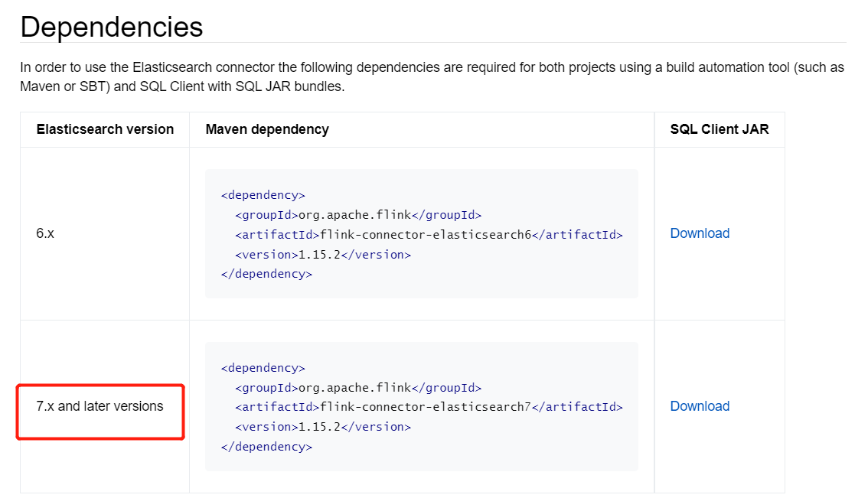868x498 pixels.
Task: Click the version 1.15.2 line in 7.x block
Action: 323,427
